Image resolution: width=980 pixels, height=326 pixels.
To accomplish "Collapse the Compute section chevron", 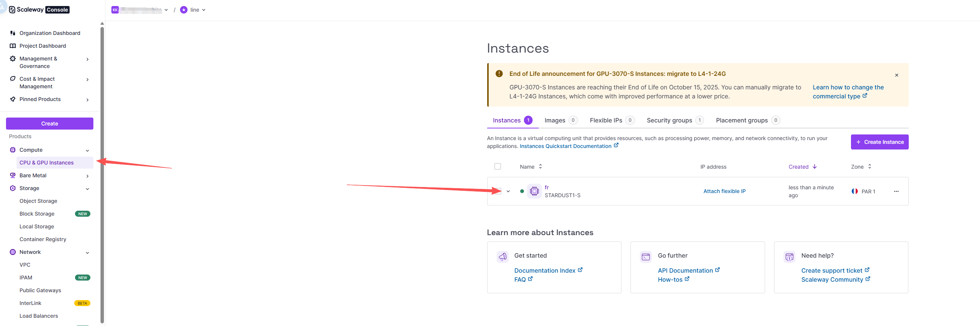I will pyautogui.click(x=87, y=151).
